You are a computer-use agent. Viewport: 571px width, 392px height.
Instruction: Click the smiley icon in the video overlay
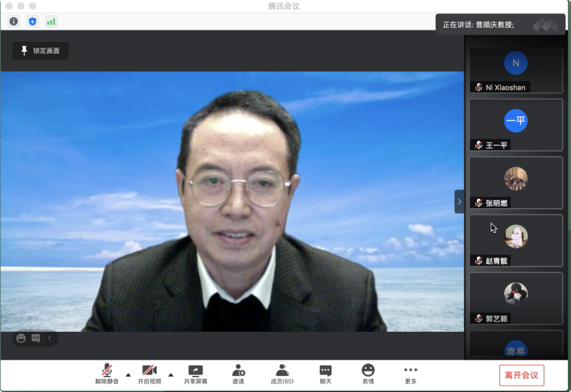pyautogui.click(x=21, y=339)
